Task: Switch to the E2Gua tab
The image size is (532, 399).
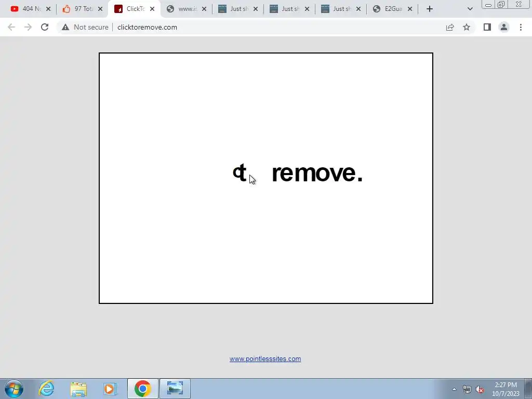Action: [x=392, y=9]
